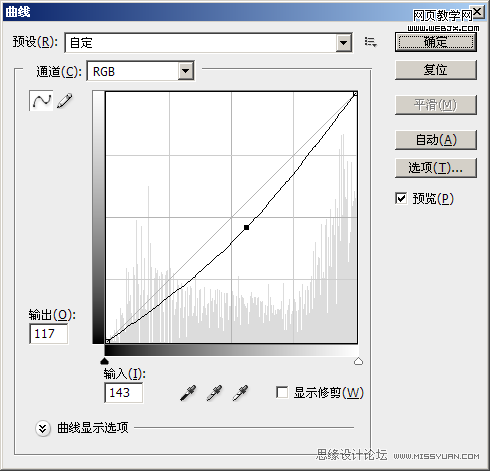Click the 自动 auto button
490x471 pixels.
point(436,140)
